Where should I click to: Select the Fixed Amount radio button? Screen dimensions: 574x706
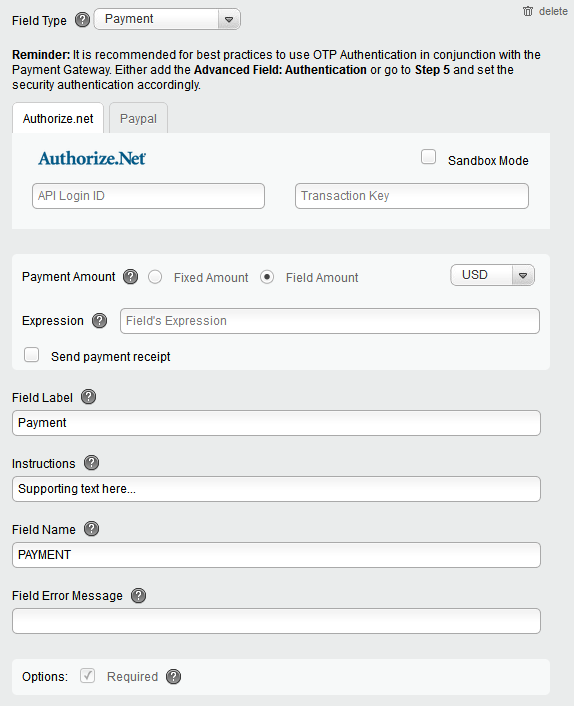pos(155,277)
